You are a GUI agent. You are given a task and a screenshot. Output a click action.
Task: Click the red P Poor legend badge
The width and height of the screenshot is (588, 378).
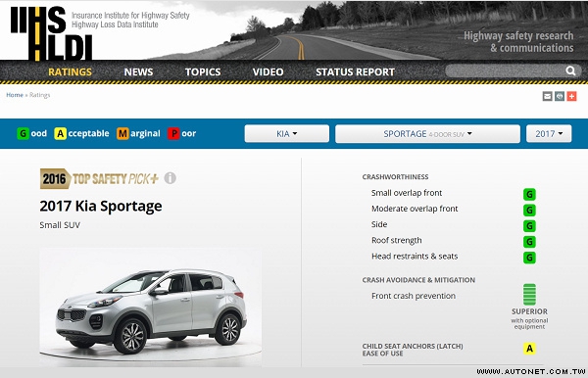click(173, 133)
